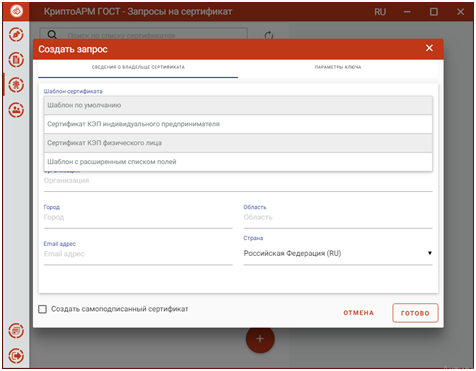Click the ГОТОВО button
476x371 pixels.
click(415, 313)
